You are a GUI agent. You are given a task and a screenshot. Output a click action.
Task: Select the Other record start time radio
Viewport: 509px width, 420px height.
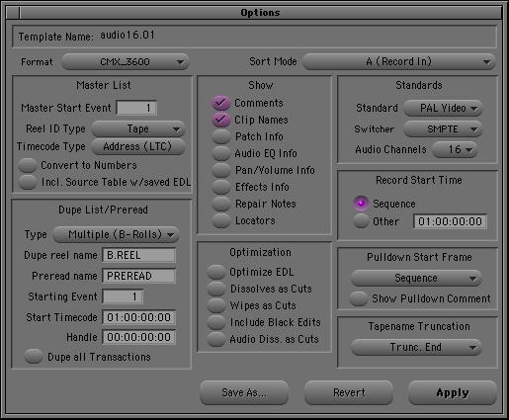361,221
